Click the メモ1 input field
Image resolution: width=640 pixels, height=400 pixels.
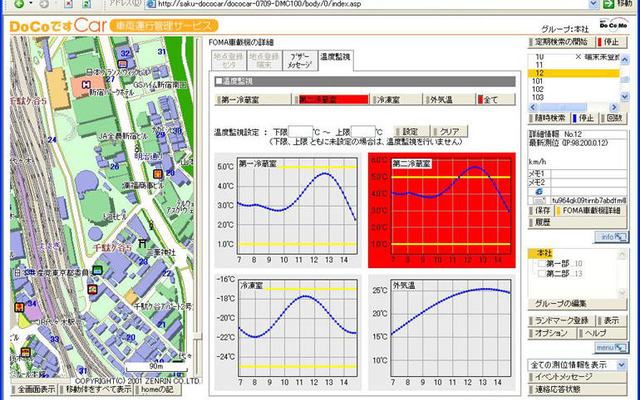tap(588, 173)
